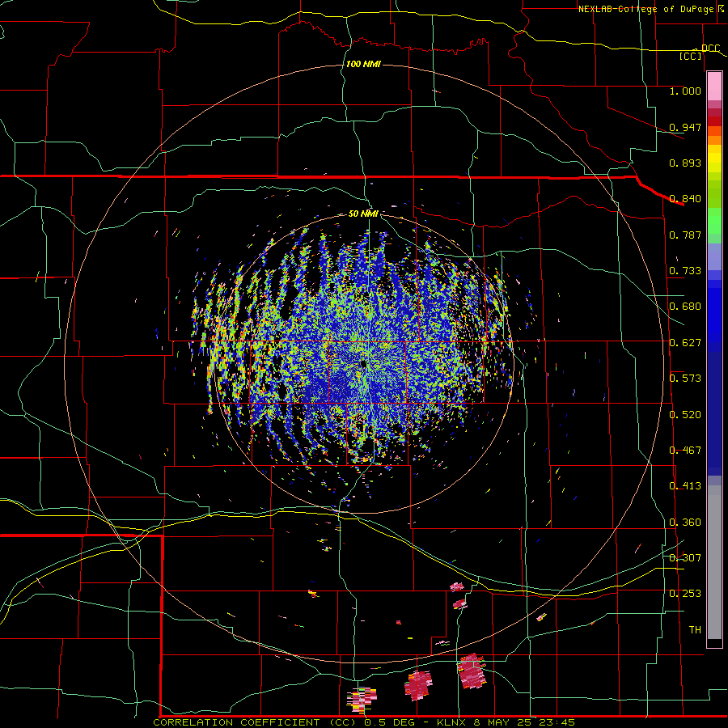
Task: Select the [CC] legend title
Action: (x=691, y=56)
